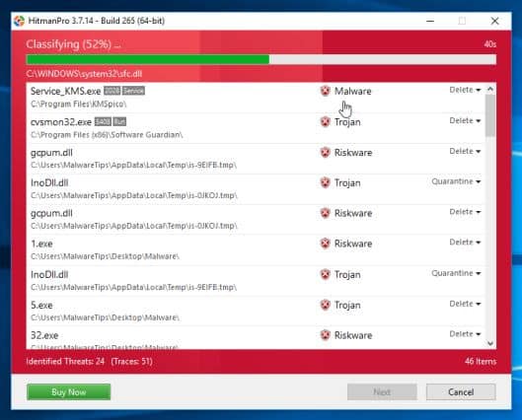This screenshot has height=420, width=522.
Task: Click the scroll down arrow of the threat list
Action: pyautogui.click(x=490, y=343)
